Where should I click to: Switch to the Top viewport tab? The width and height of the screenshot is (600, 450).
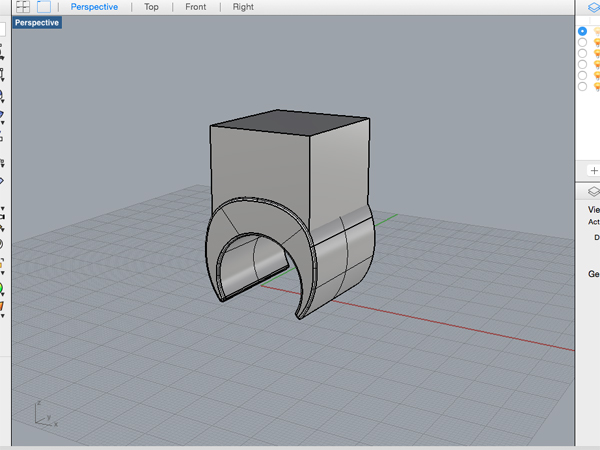151,7
